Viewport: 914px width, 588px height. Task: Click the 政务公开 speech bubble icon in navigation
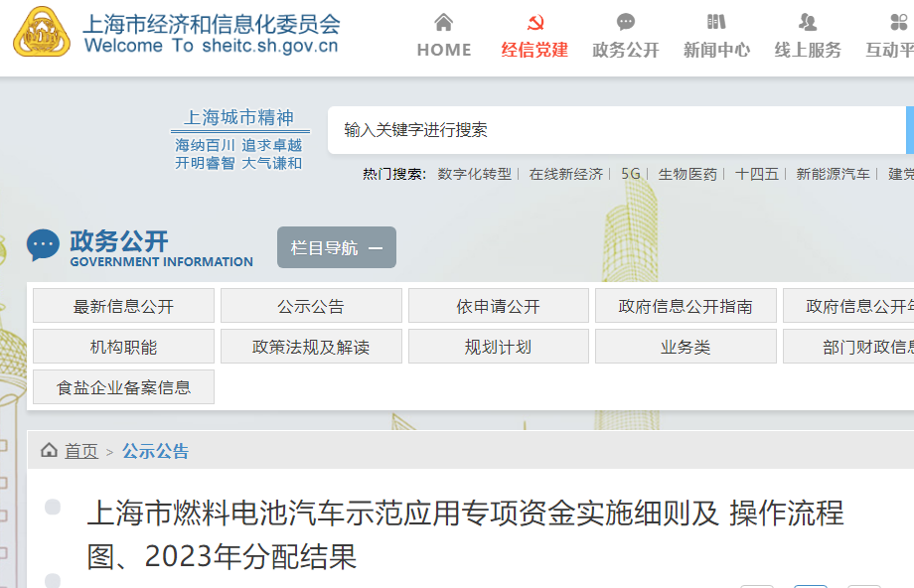click(626, 22)
